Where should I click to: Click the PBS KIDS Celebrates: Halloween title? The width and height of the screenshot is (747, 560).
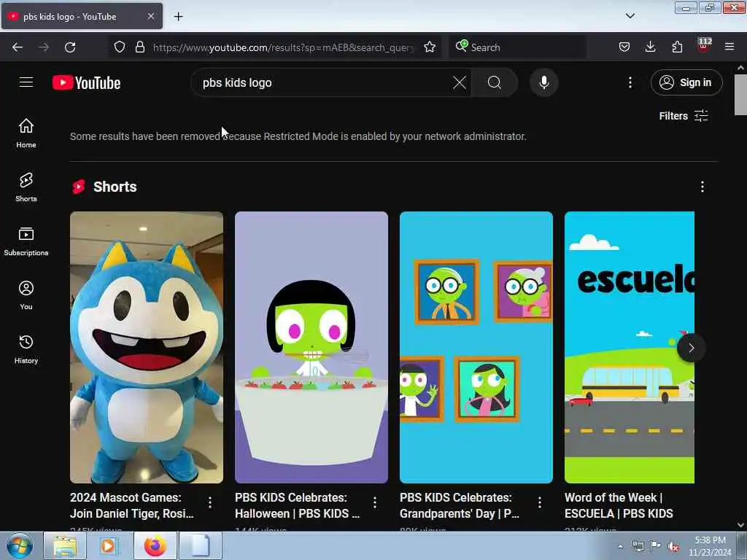pyautogui.click(x=298, y=505)
